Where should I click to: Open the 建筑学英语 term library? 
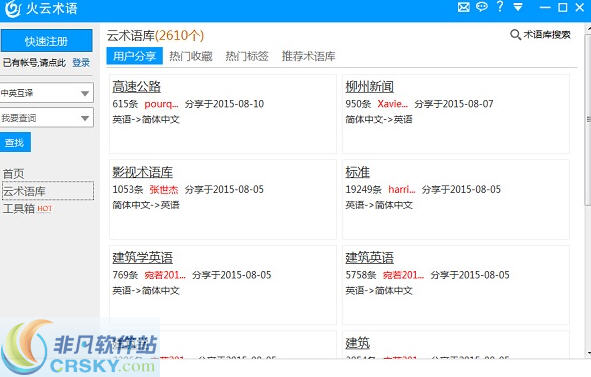pos(142,258)
